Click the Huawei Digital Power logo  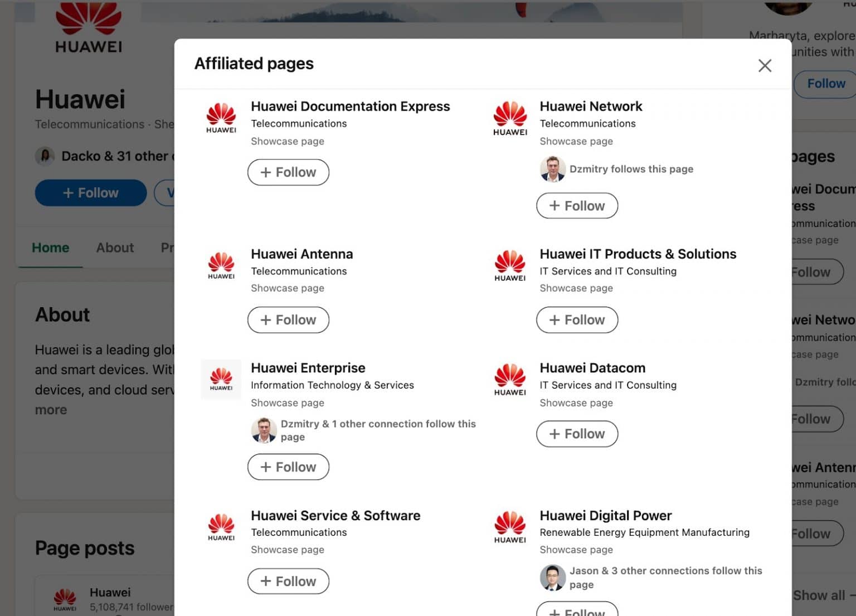509,527
